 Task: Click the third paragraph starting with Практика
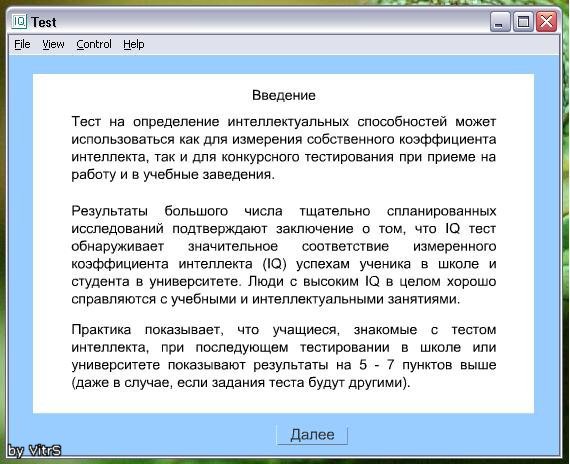284,356
